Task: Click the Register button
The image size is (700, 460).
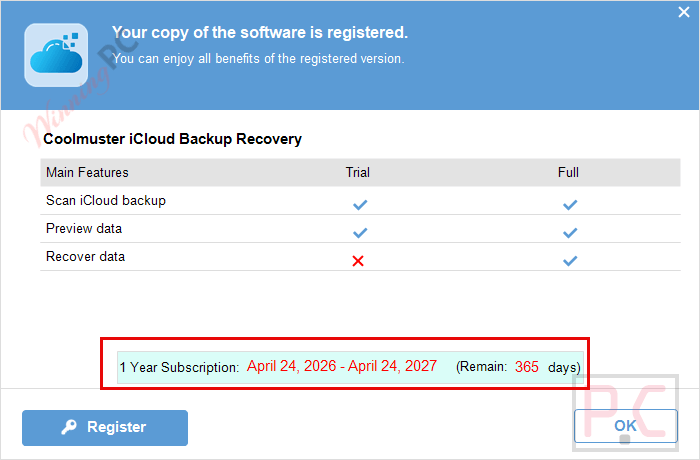Action: coord(105,427)
